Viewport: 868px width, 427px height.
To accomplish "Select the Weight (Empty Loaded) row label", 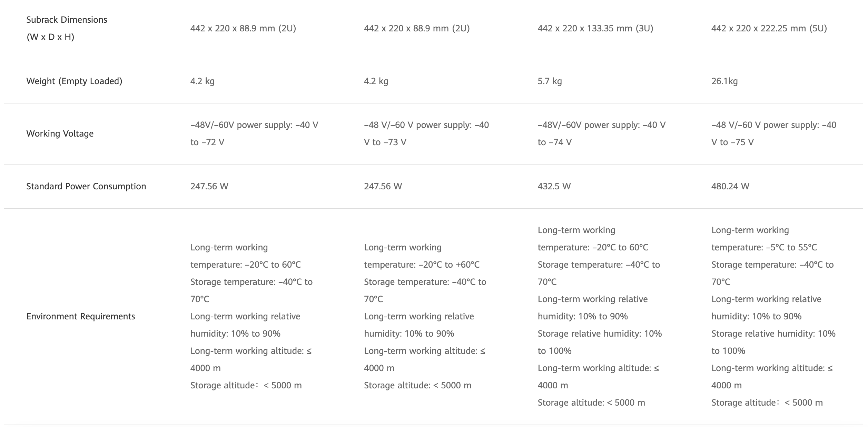I will (x=74, y=81).
